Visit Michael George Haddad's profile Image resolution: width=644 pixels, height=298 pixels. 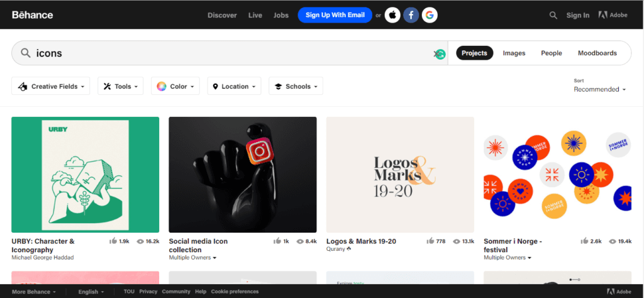click(43, 258)
